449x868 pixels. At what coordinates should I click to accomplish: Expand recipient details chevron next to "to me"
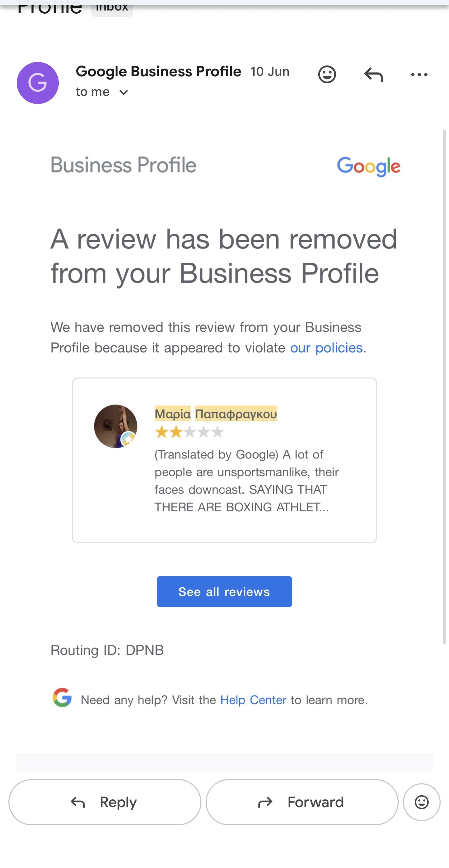pos(123,92)
